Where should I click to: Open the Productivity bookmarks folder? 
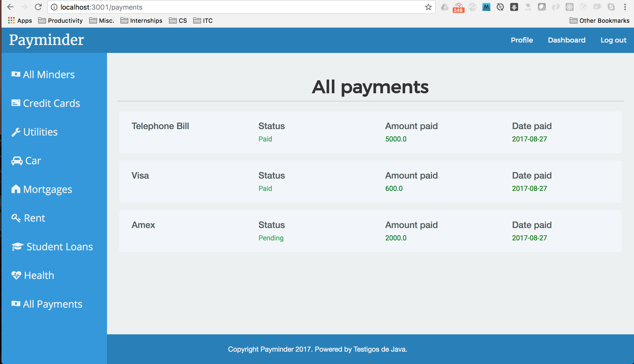click(60, 21)
